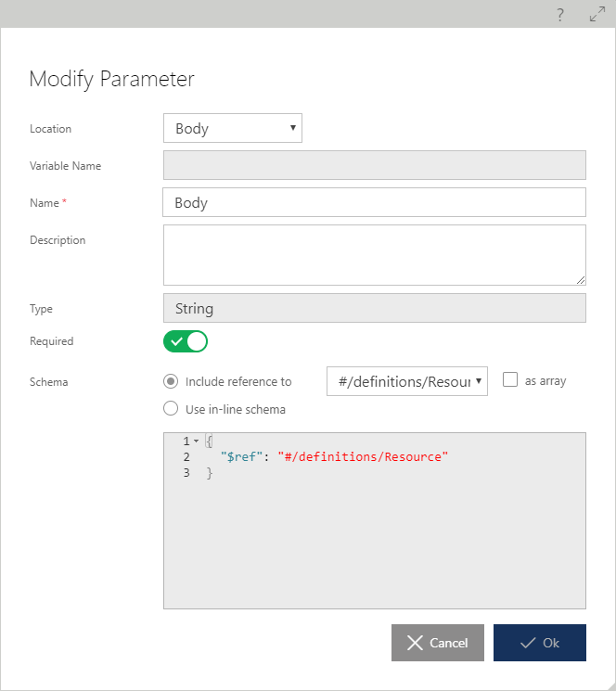Open help with the question mark icon
Image resolution: width=616 pixels, height=691 pixels.
[560, 15]
